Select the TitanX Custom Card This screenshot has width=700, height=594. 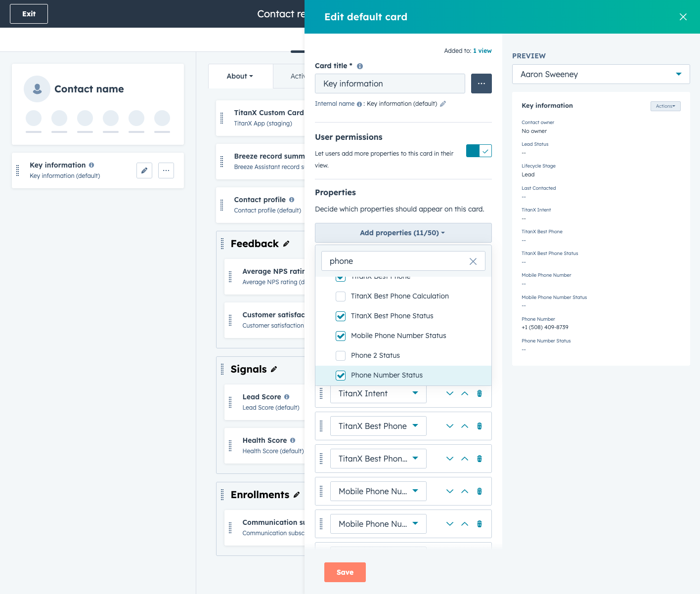[x=261, y=118]
